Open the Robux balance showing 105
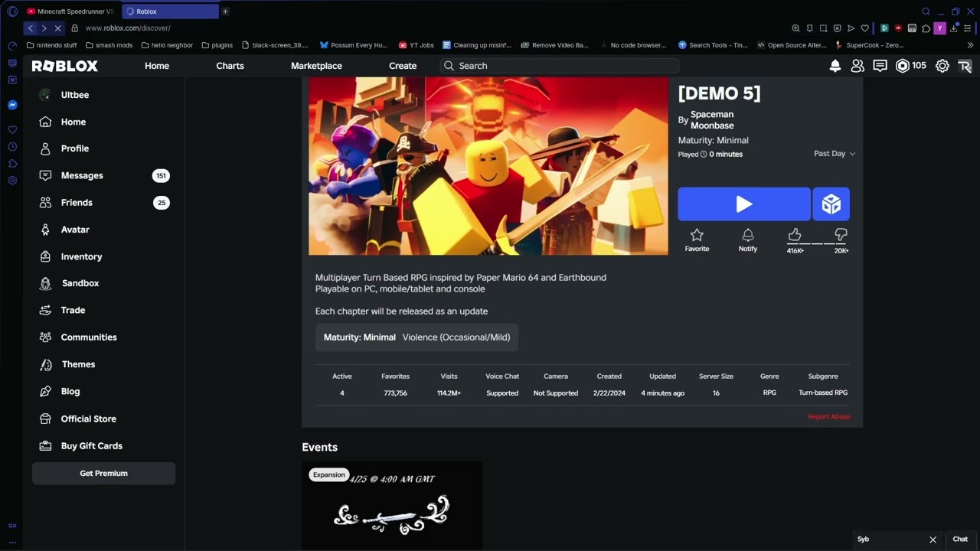 pos(911,66)
